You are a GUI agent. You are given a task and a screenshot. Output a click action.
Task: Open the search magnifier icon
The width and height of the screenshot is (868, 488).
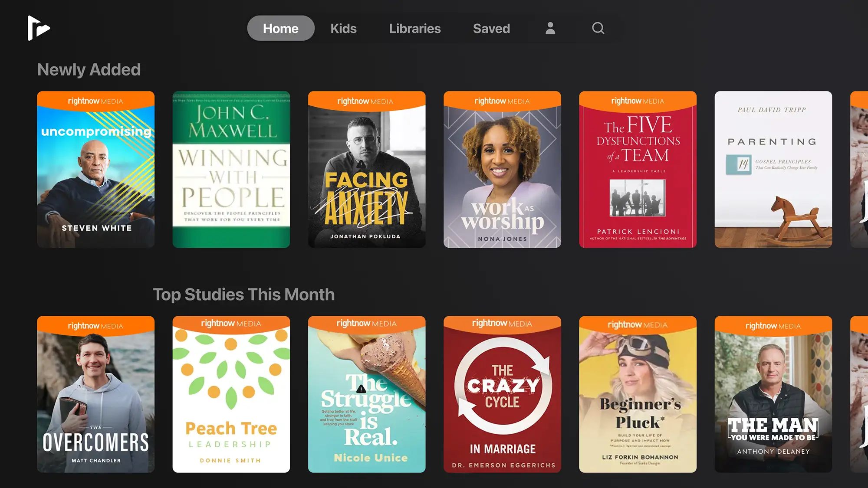point(598,28)
